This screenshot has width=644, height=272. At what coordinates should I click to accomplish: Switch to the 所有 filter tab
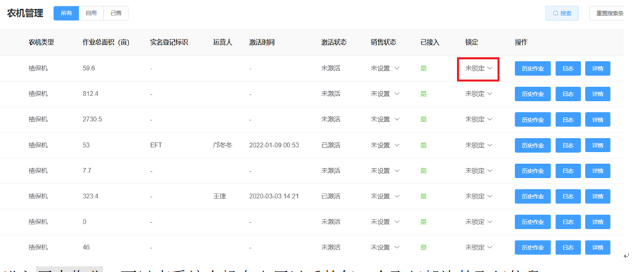pos(66,13)
